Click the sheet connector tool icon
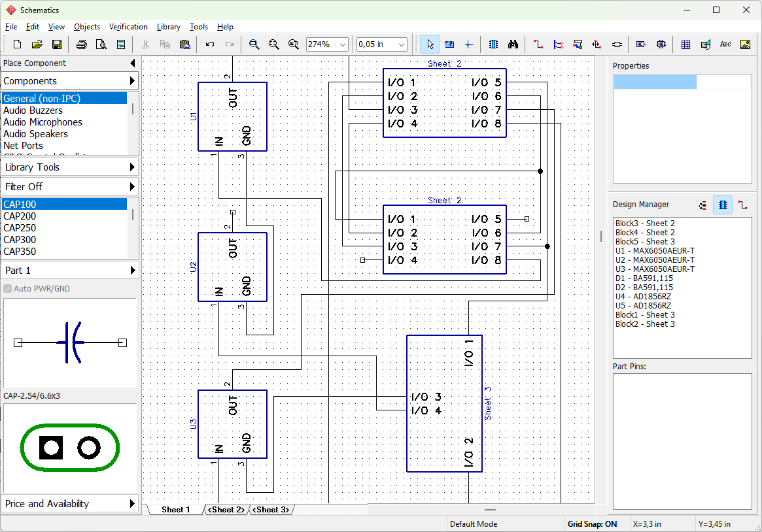This screenshot has height=532, width=762. [617, 44]
